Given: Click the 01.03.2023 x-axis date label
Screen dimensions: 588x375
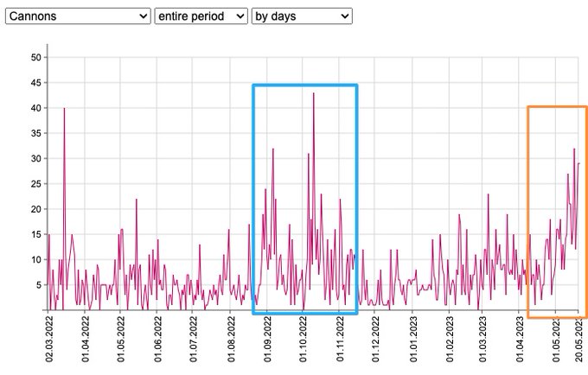Looking at the screenshot, I should click(483, 340).
